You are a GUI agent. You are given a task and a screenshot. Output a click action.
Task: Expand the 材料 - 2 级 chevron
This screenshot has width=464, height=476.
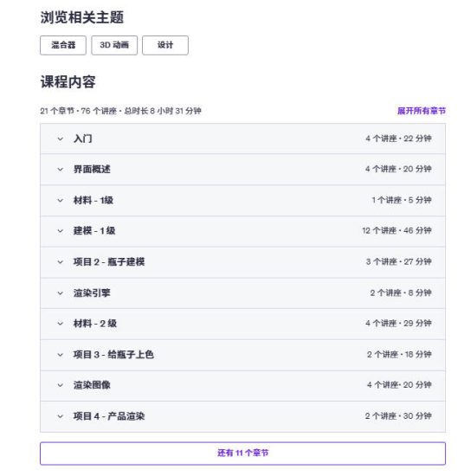pyautogui.click(x=60, y=324)
